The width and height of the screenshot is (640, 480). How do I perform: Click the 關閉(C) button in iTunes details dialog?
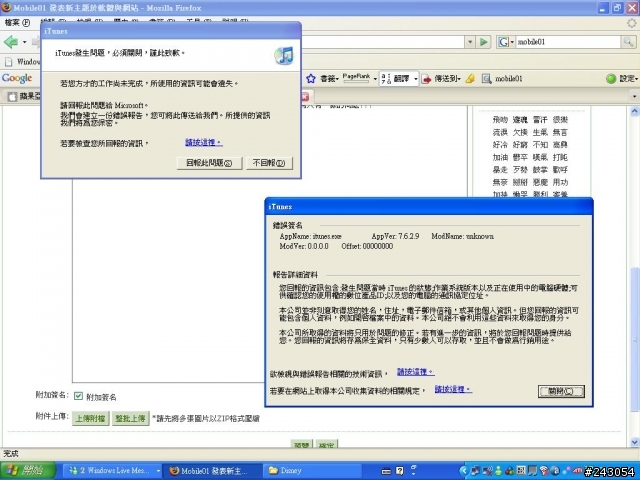pyautogui.click(x=561, y=391)
